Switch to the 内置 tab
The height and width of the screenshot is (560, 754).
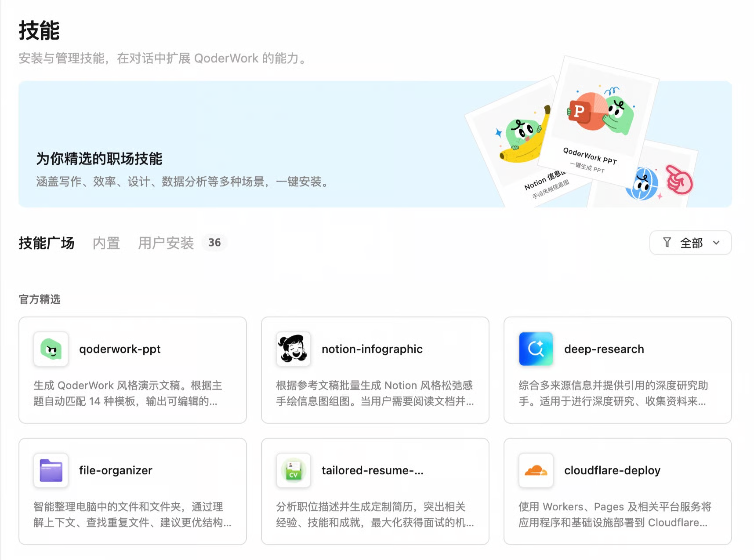(106, 243)
